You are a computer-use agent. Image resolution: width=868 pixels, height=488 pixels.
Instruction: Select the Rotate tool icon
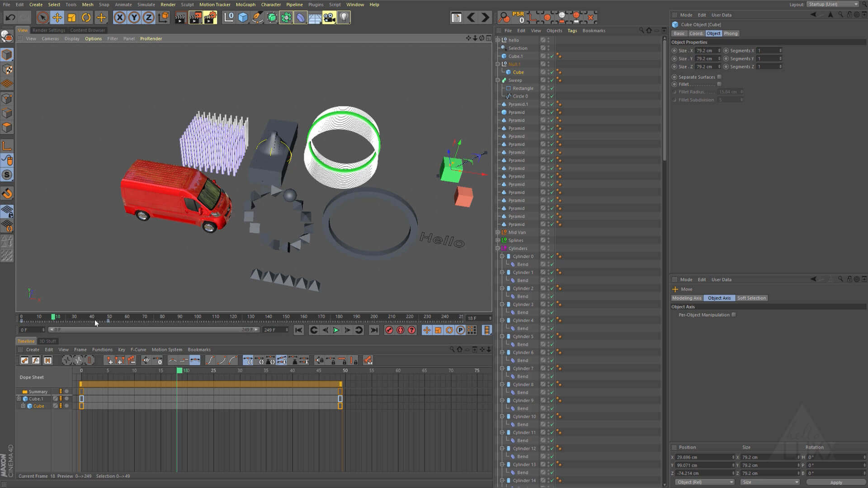click(86, 18)
